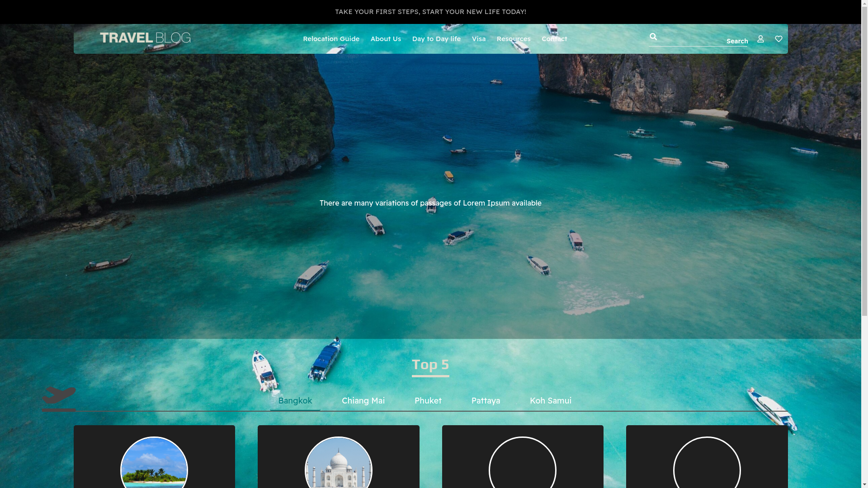The height and width of the screenshot is (488, 868).
Task: Switch to the Phuket tab
Action: [428, 401]
